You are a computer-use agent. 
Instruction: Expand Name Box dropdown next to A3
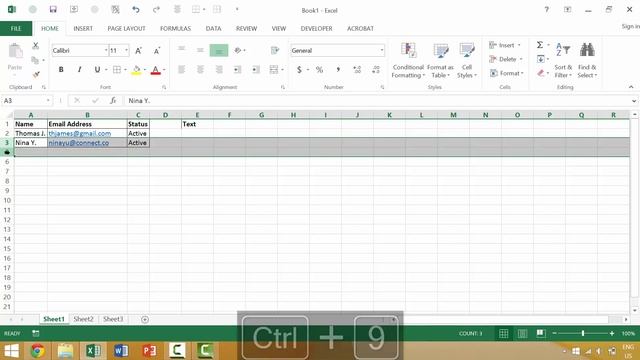pyautogui.click(x=48, y=100)
